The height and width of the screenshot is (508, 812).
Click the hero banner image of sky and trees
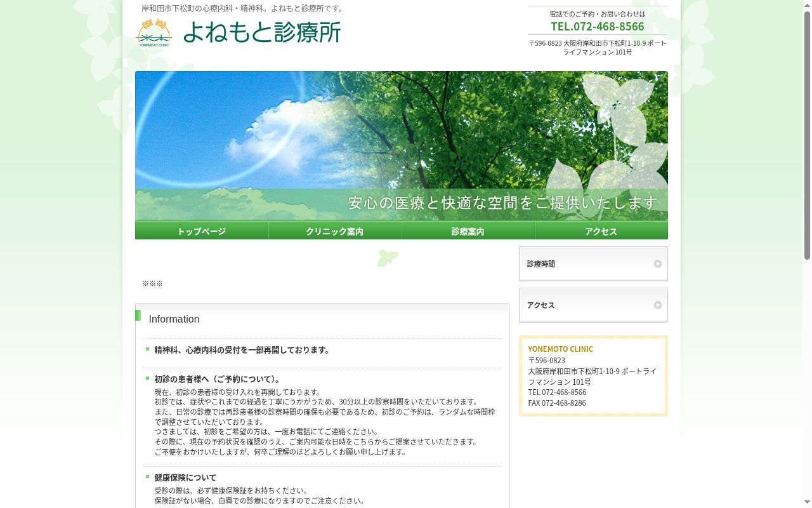(x=402, y=146)
